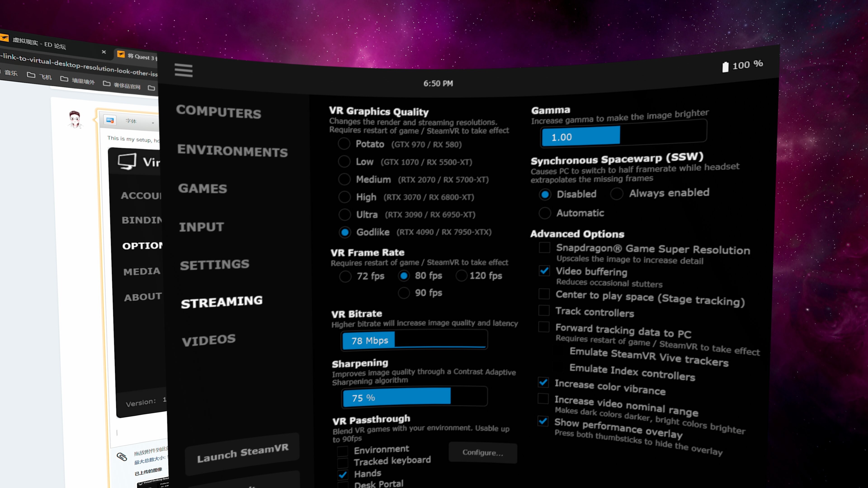This screenshot has height=488, width=868.
Task: Open the ENVIRONMENTS menu section
Action: tap(233, 150)
